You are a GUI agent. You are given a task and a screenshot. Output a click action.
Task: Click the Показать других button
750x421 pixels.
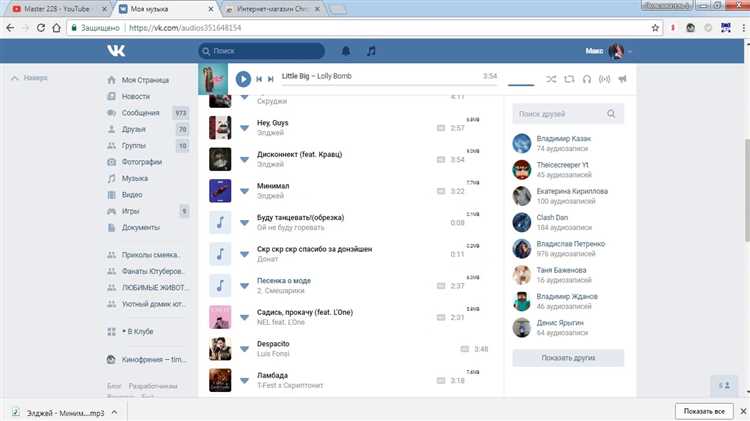[568, 358]
